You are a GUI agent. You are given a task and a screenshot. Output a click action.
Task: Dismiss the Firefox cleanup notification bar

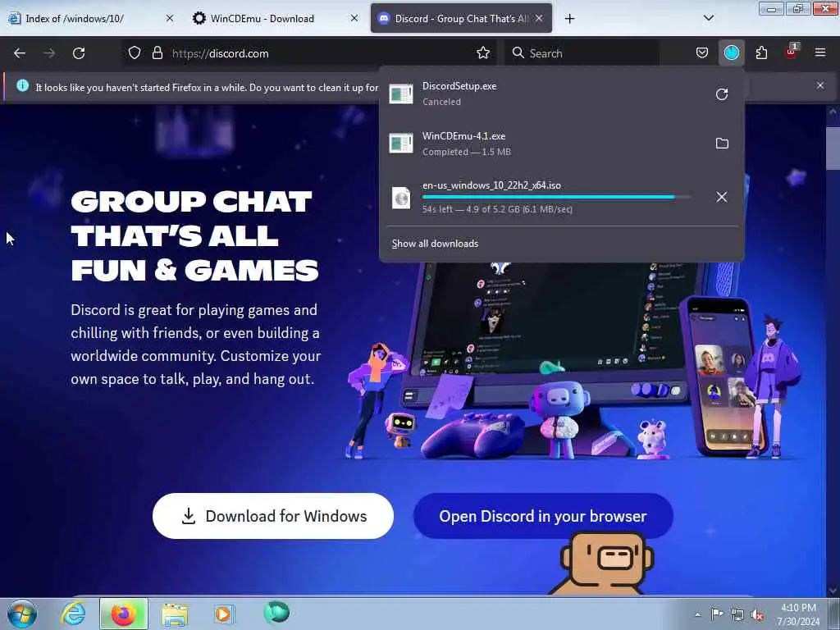[820, 85]
